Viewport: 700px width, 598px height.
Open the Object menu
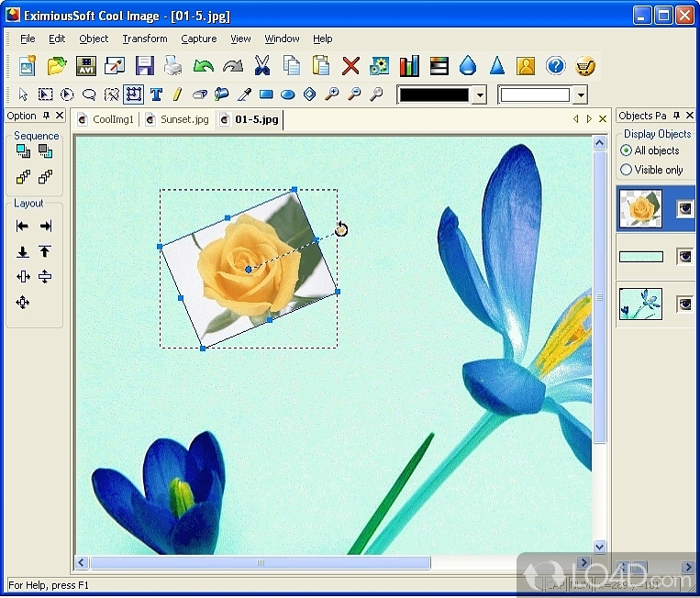click(94, 39)
